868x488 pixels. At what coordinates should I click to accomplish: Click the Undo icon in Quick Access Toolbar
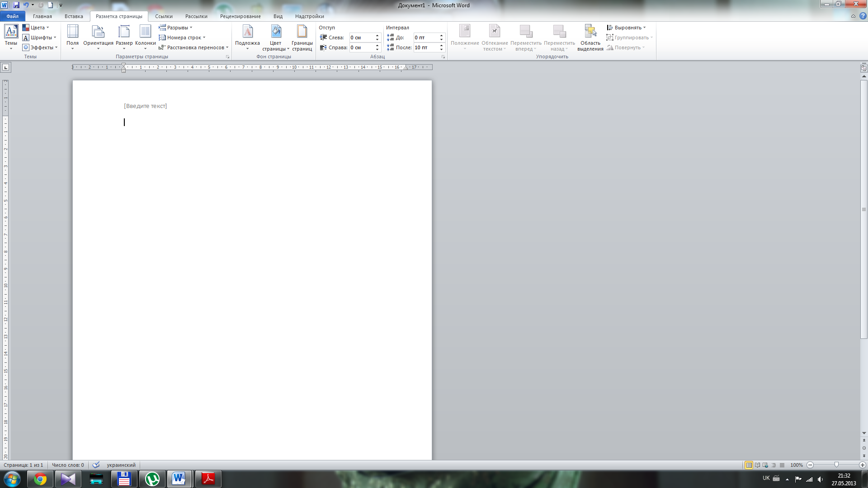coord(26,5)
